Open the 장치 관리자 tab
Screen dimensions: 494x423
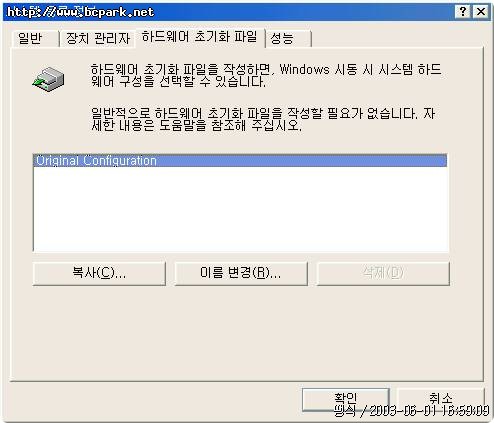click(97, 38)
